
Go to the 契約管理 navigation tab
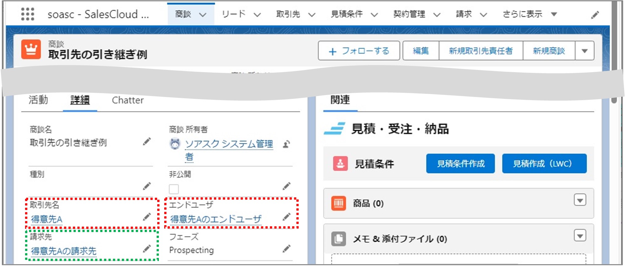tap(409, 14)
